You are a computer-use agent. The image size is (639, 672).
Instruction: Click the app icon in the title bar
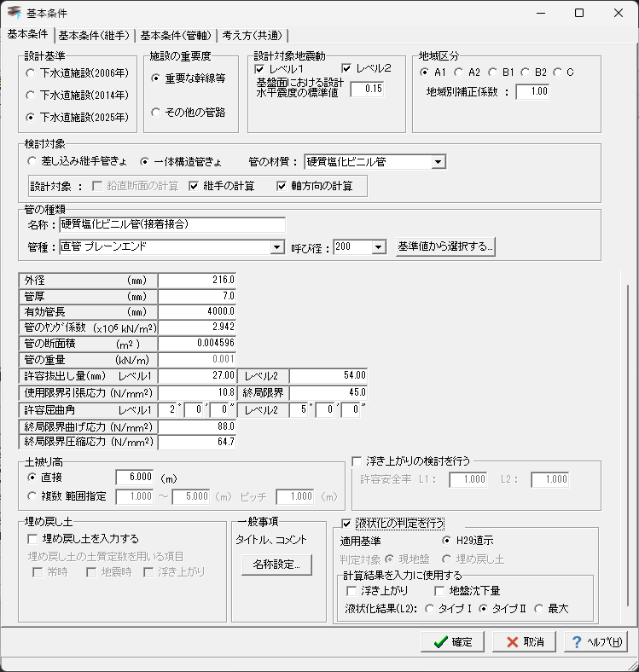click(14, 13)
